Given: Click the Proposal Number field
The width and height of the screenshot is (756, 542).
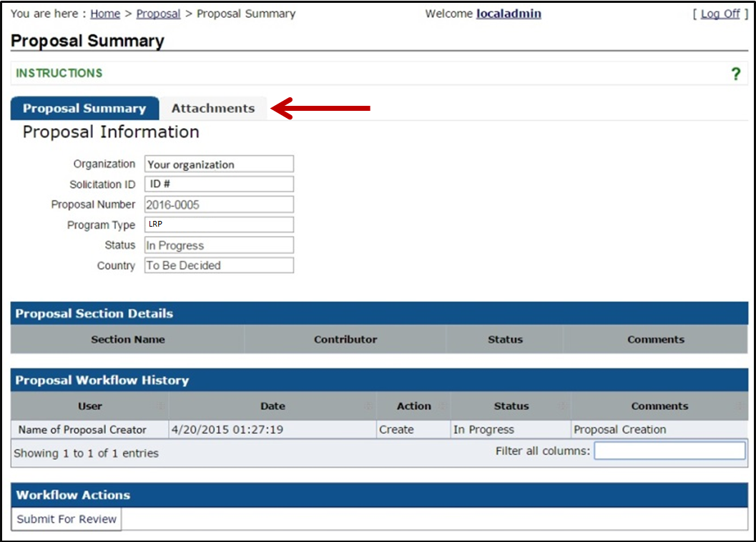Looking at the screenshot, I should (219, 205).
